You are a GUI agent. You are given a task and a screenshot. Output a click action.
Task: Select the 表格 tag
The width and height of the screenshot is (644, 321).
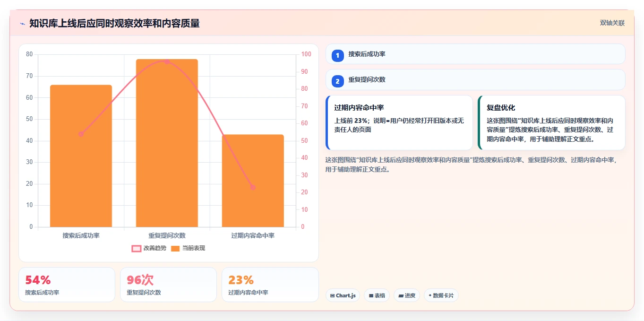pyautogui.click(x=377, y=295)
